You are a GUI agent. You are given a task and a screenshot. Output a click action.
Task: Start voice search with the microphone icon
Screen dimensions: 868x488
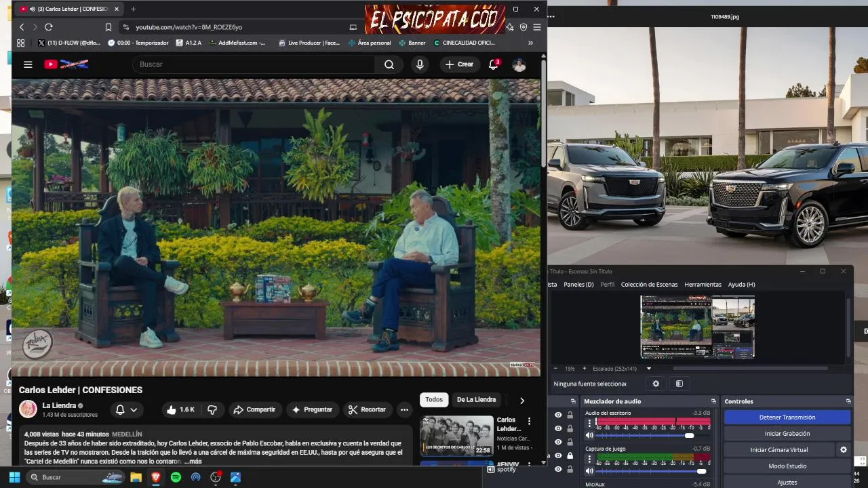(x=420, y=64)
